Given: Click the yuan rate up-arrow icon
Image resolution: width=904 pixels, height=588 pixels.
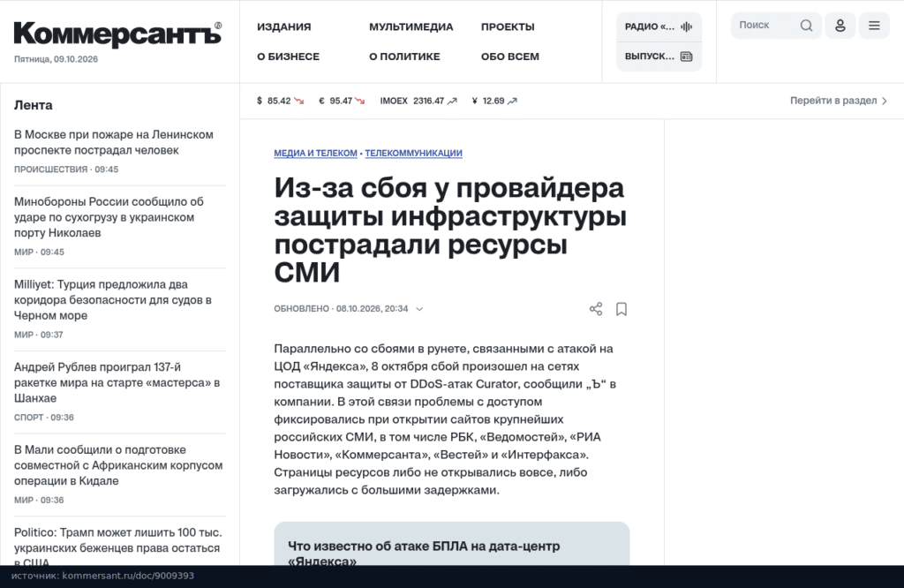Looking at the screenshot, I should 512,101.
